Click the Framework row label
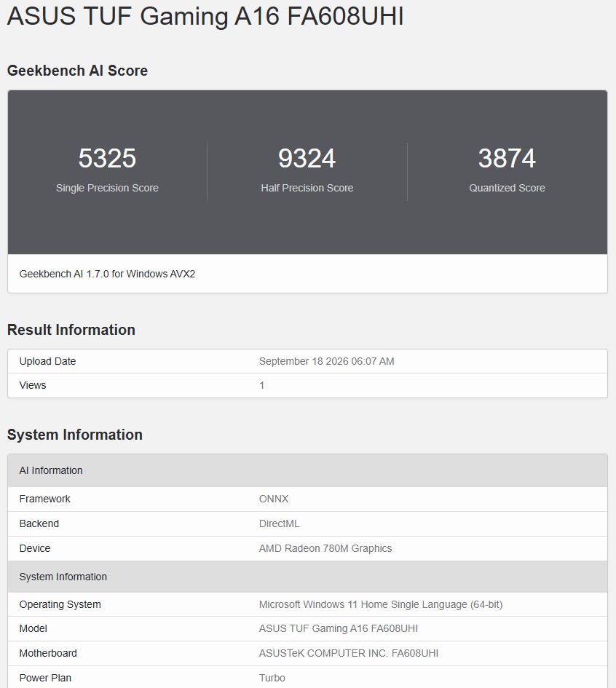 (44, 499)
